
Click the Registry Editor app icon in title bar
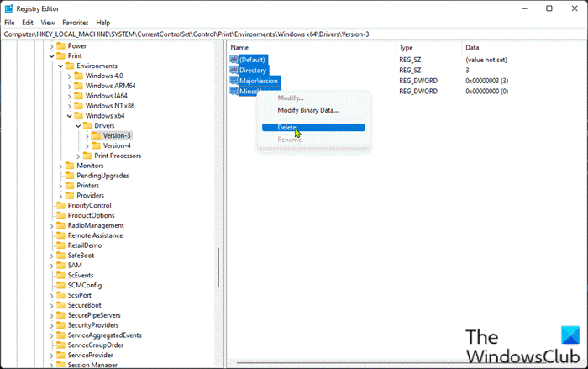click(x=8, y=8)
